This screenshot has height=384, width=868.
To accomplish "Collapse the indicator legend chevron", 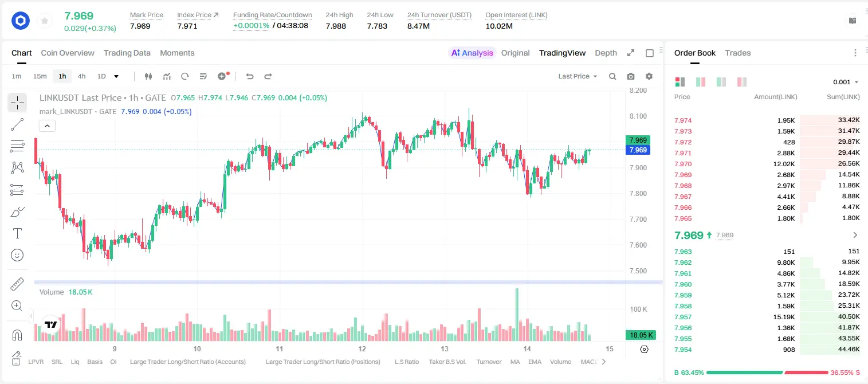I will tap(47, 126).
